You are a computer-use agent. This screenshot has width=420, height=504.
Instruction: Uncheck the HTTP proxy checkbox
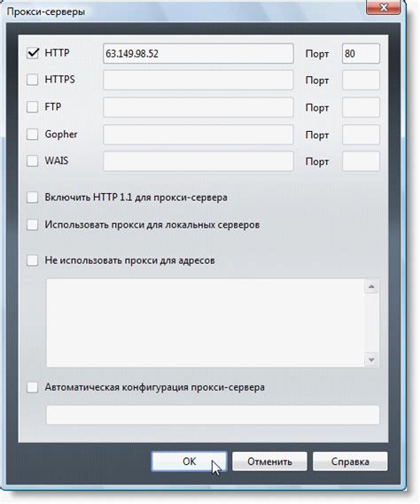tap(33, 53)
